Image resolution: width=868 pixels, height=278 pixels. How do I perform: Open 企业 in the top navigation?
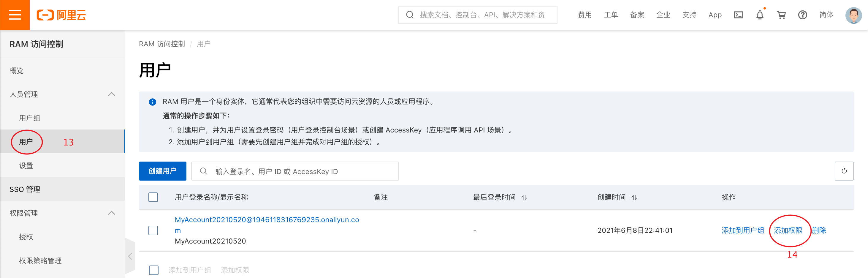point(663,15)
